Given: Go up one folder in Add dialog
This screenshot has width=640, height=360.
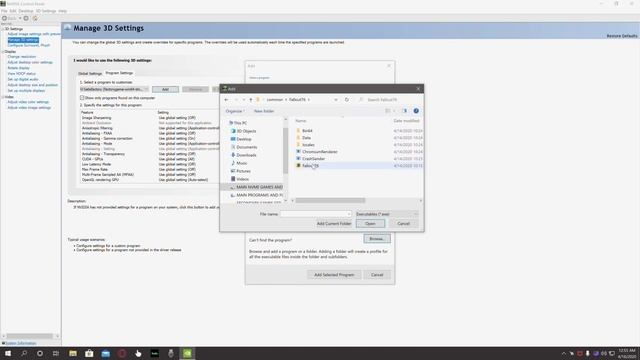Looking at the screenshot, I should (251, 100).
